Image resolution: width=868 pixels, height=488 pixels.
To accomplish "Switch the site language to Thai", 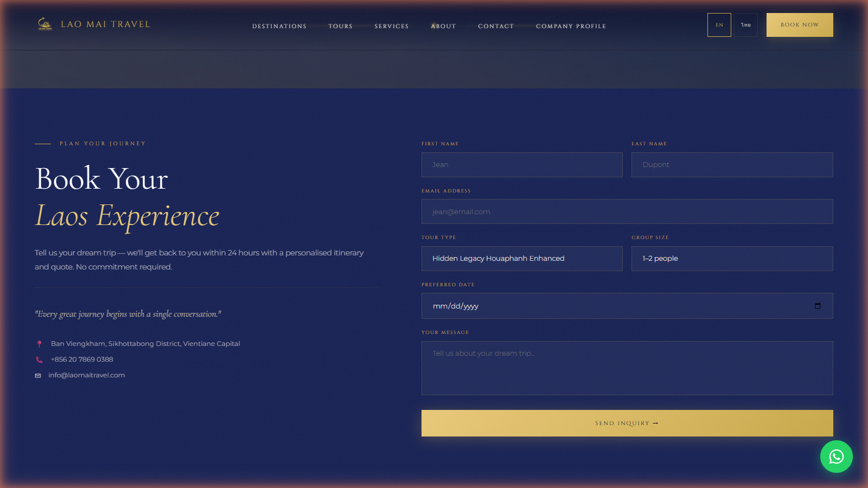I will click(x=745, y=24).
